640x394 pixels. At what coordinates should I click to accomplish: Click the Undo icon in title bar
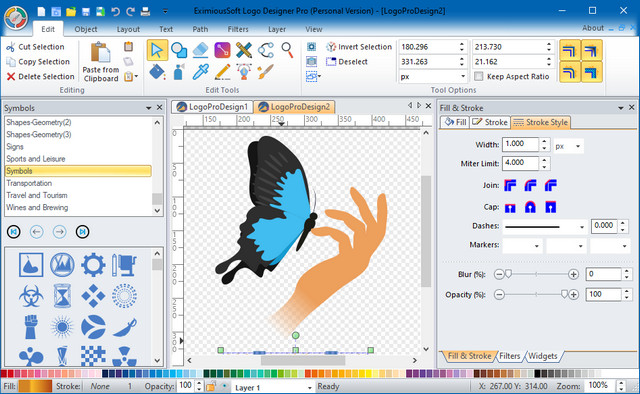point(116,11)
